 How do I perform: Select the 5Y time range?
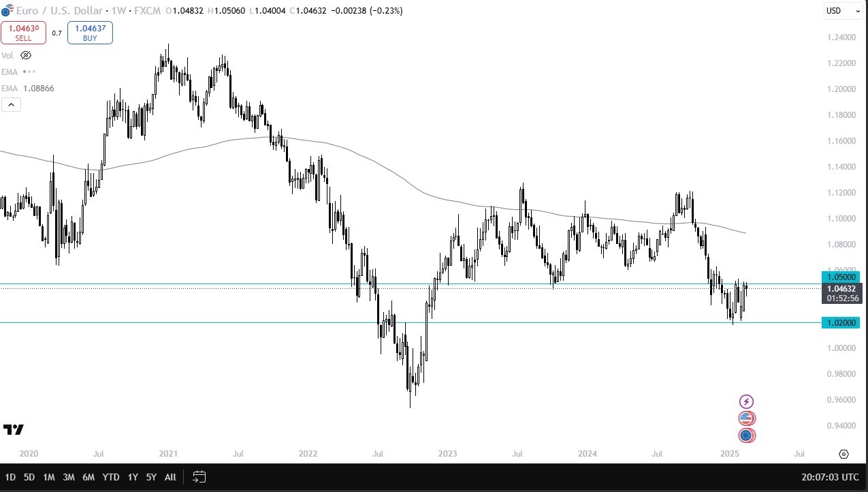pos(151,477)
